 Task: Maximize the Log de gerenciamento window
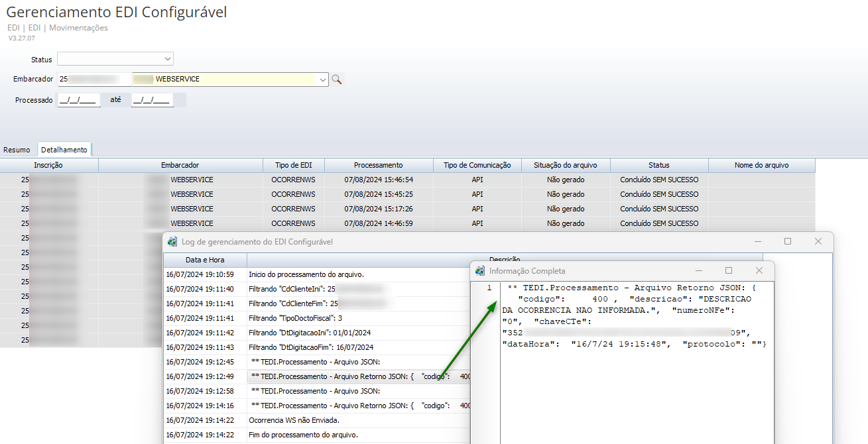788,242
